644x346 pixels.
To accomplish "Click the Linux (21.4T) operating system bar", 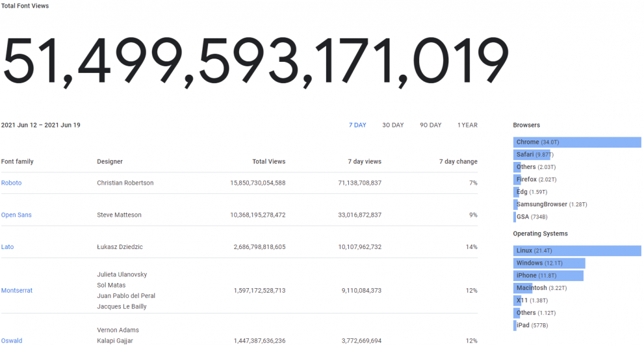I will coord(577,250).
